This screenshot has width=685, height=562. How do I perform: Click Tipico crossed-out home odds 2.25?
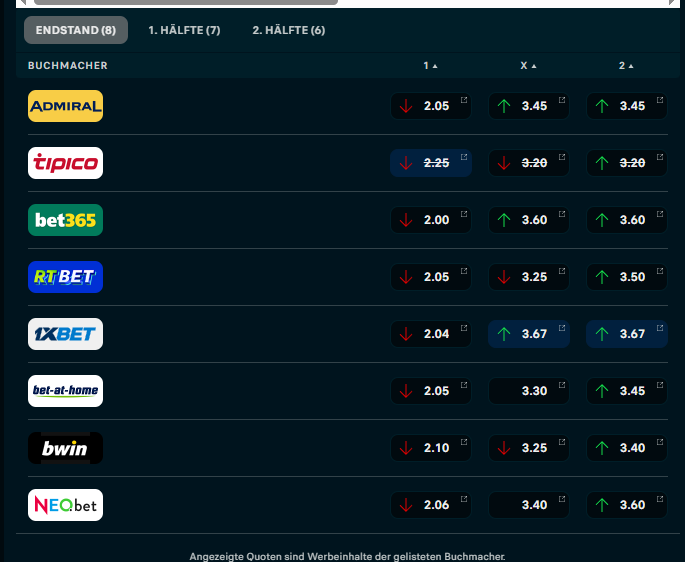431,163
